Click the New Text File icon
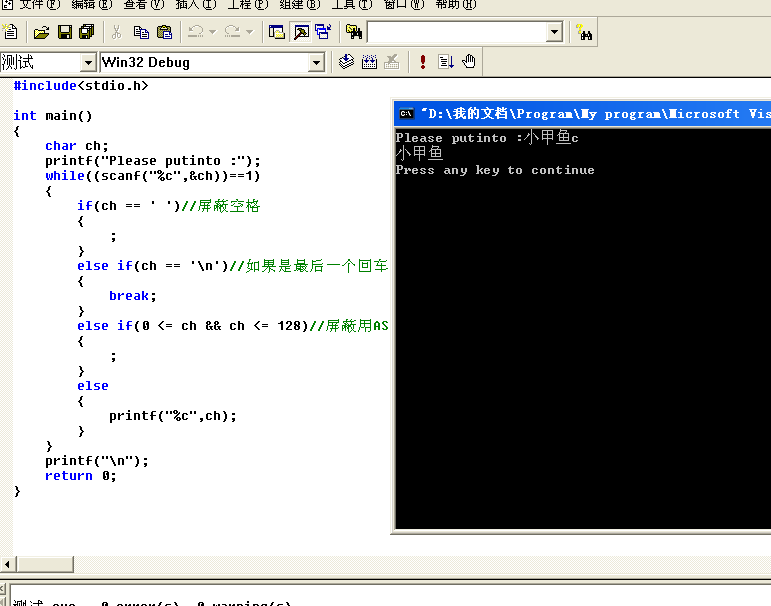Viewport: 771px width, 606px height. tap(11, 32)
